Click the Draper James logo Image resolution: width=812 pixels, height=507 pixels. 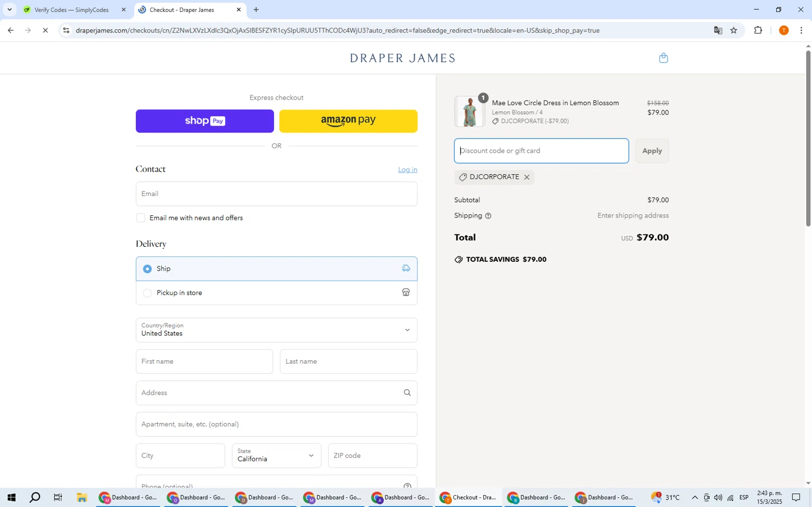point(403,58)
